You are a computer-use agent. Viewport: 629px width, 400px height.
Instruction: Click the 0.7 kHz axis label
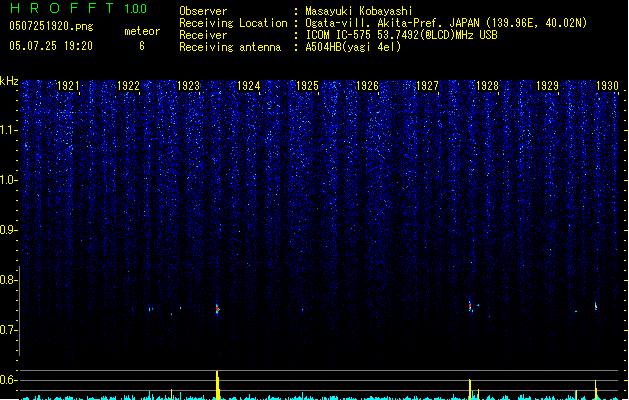[x=9, y=330]
